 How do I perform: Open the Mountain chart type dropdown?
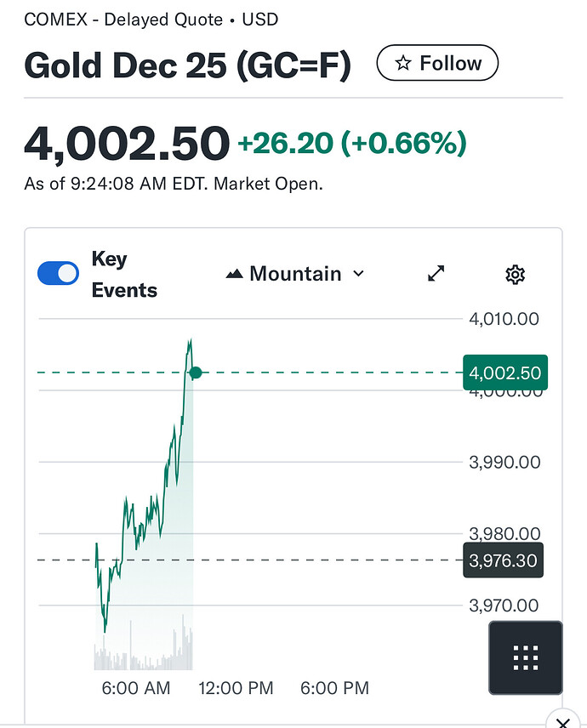[x=294, y=274]
